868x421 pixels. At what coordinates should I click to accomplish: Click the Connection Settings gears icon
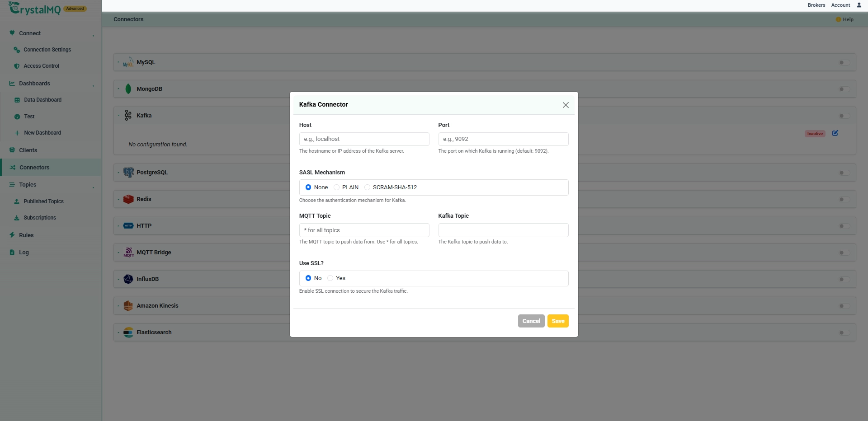[17, 50]
